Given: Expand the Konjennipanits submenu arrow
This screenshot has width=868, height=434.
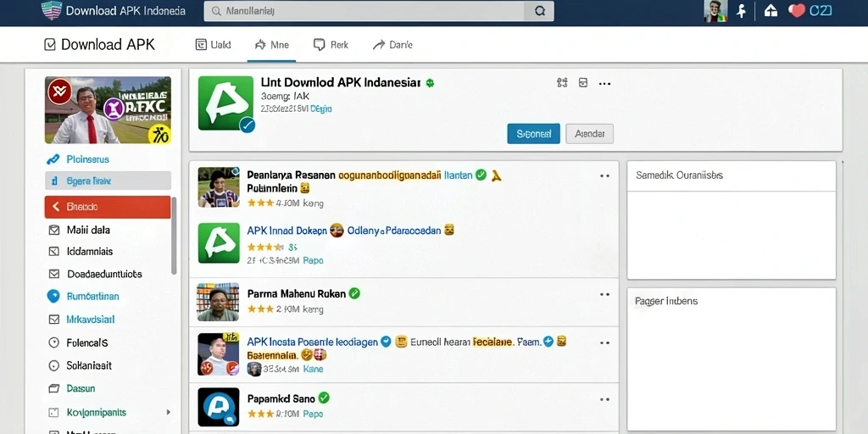Looking at the screenshot, I should tap(169, 413).
